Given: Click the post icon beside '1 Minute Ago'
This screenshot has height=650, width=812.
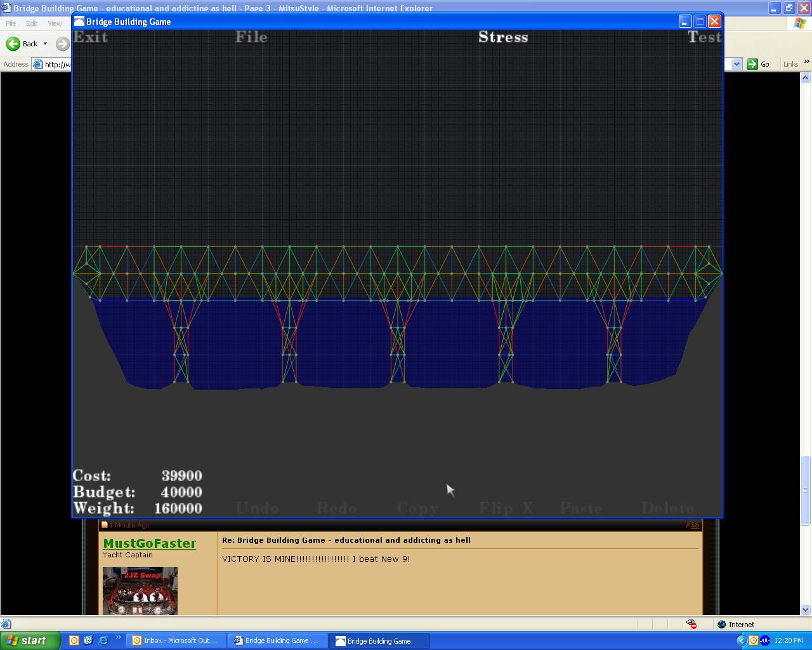Looking at the screenshot, I should 105,525.
